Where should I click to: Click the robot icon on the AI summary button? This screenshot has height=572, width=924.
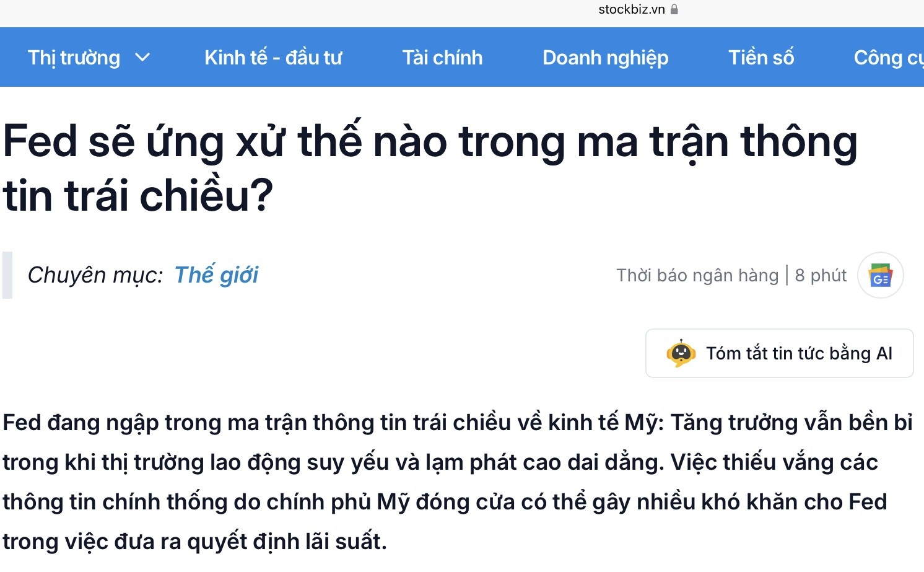tap(681, 353)
